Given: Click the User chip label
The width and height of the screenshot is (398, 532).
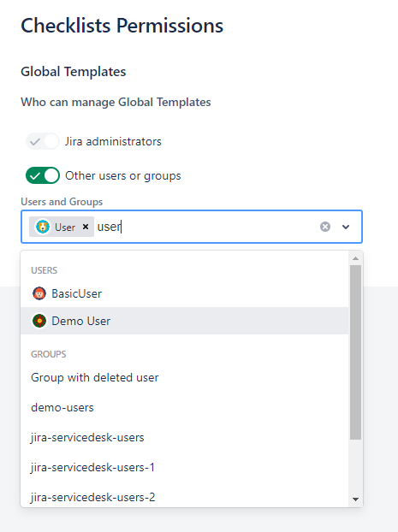Looking at the screenshot, I should click(65, 227).
